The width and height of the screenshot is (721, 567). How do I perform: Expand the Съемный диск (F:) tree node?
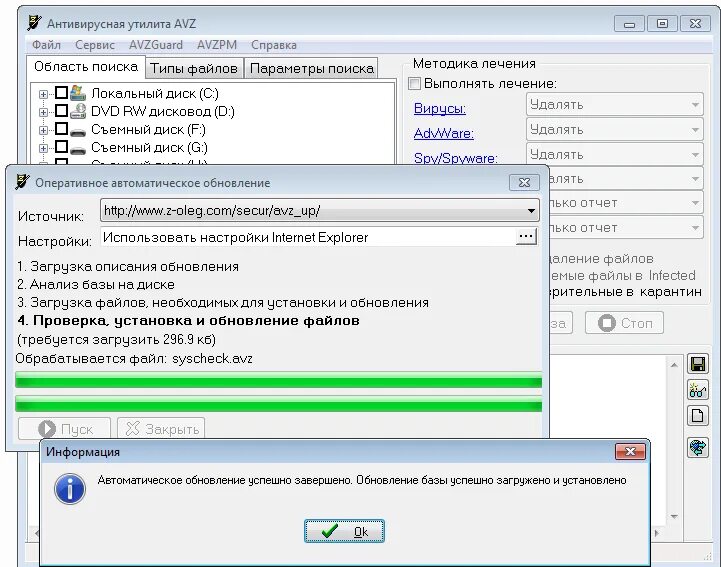43,130
